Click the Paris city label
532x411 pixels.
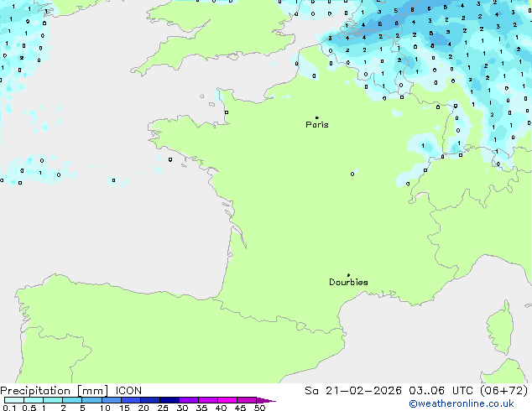[x=317, y=125]
